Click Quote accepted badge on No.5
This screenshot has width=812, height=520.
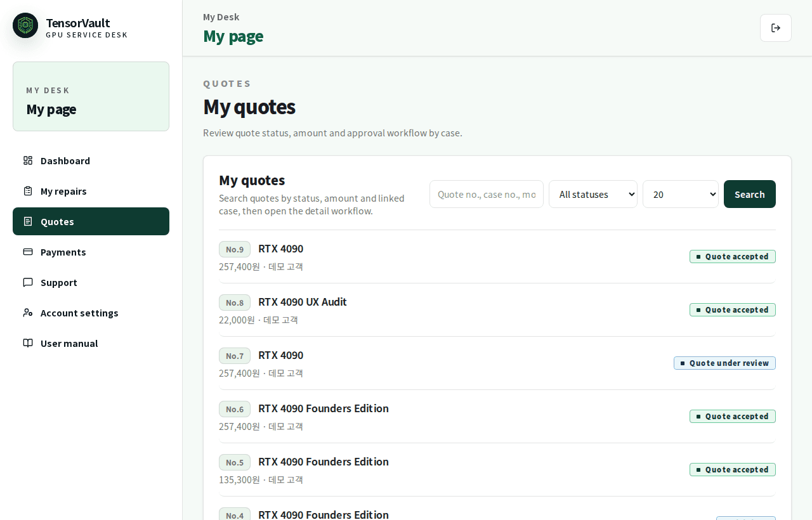[733, 470]
